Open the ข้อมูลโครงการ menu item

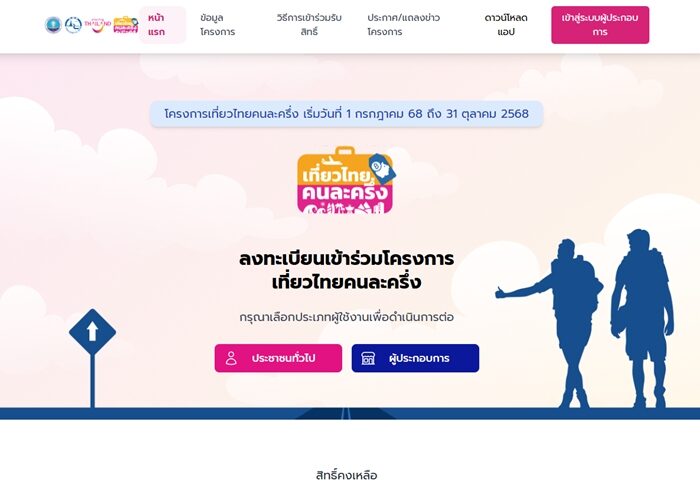tap(217, 25)
